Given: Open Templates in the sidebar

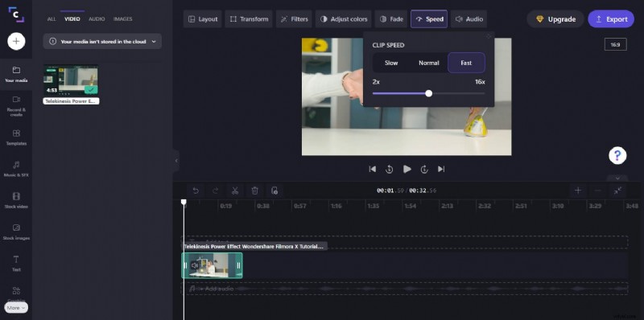Looking at the screenshot, I should pos(16,137).
